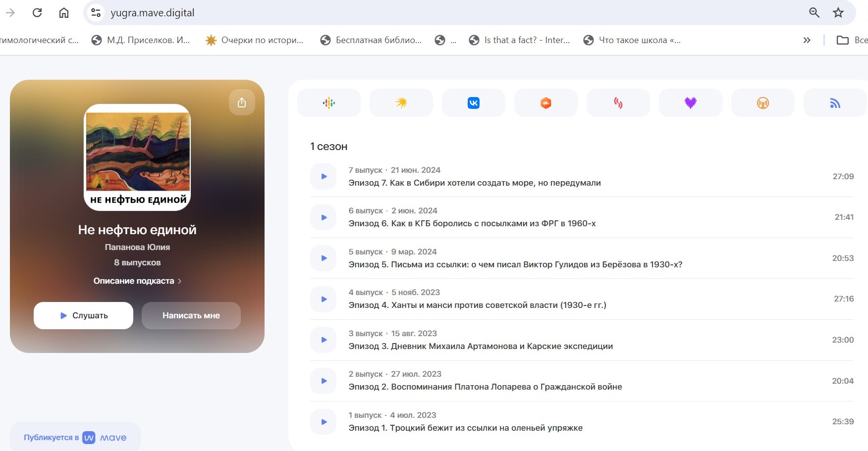Viewport: 868px width, 451px height.
Task: Click the Написать мне button
Action: pos(191,315)
